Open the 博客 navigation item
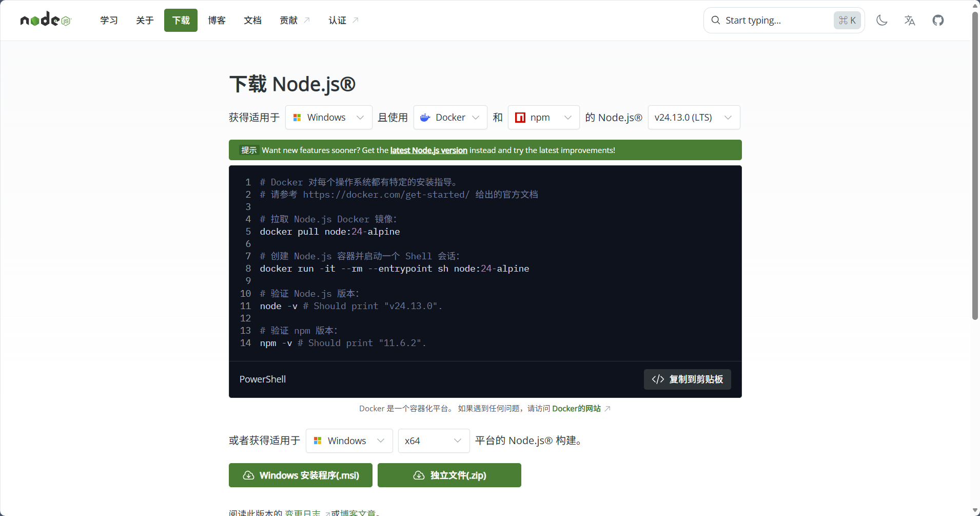 [x=217, y=21]
